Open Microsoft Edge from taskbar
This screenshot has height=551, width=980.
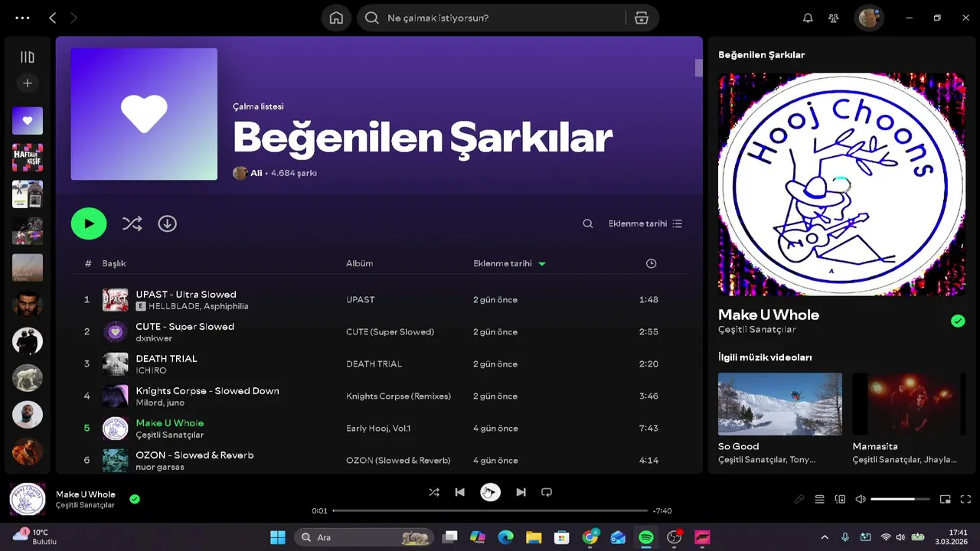[x=505, y=537]
